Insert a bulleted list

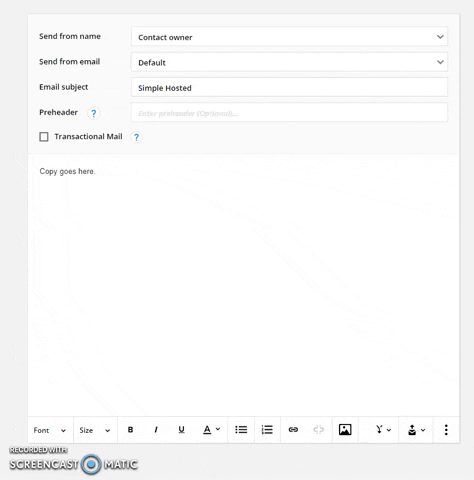click(x=241, y=430)
